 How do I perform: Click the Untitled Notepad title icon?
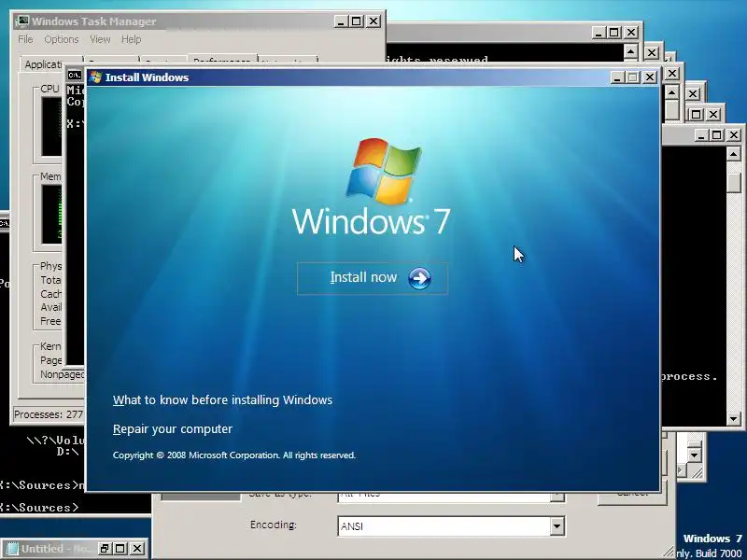click(x=13, y=549)
